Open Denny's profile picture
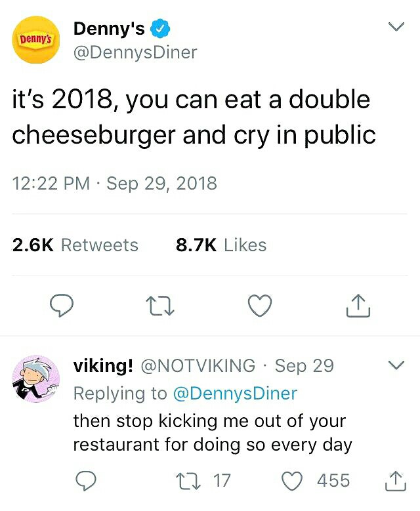The image size is (420, 511). pyautogui.click(x=36, y=39)
